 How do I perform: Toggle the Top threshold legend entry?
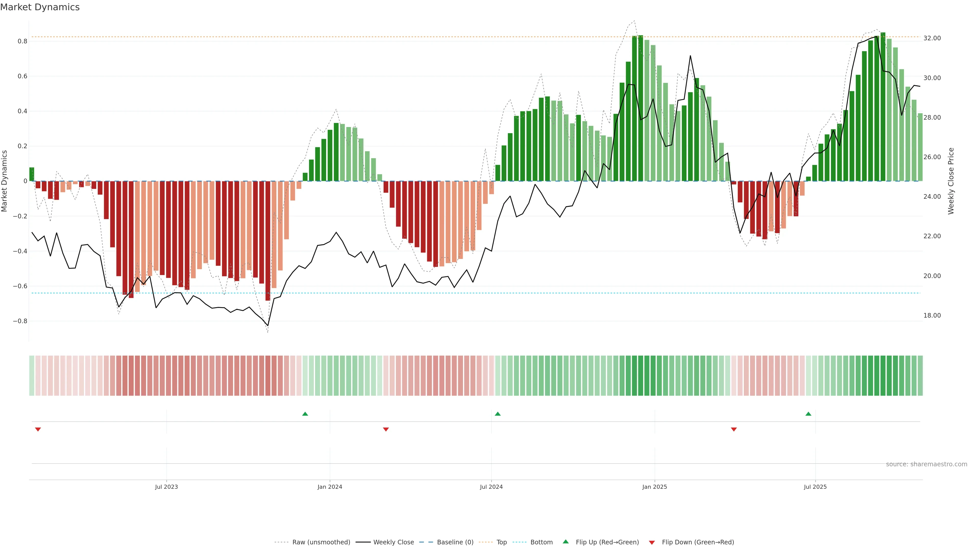pyautogui.click(x=501, y=542)
